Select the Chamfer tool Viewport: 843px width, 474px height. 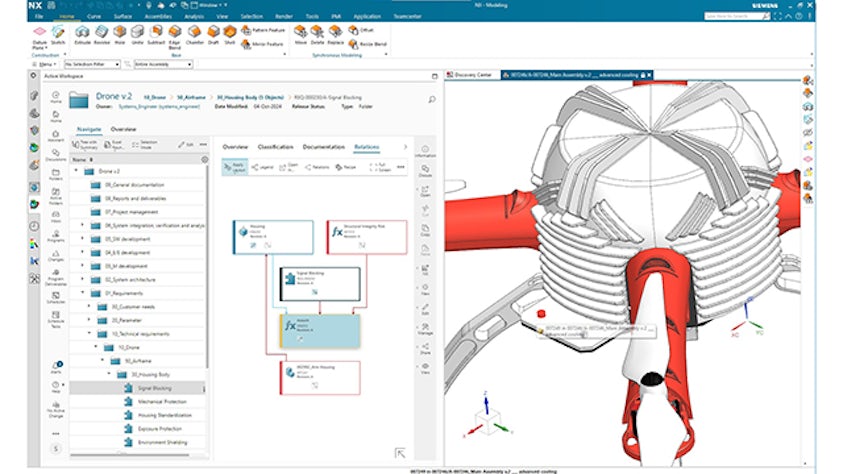195,35
